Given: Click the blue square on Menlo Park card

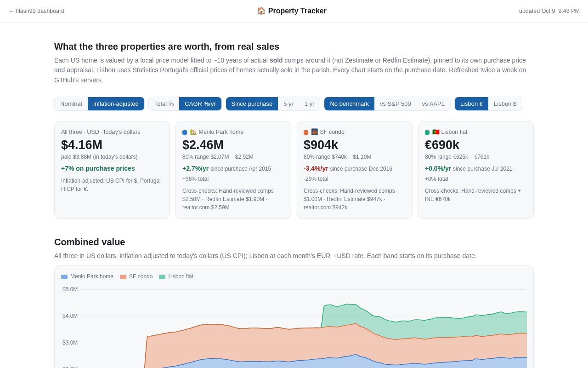Looking at the screenshot, I should coord(185,132).
